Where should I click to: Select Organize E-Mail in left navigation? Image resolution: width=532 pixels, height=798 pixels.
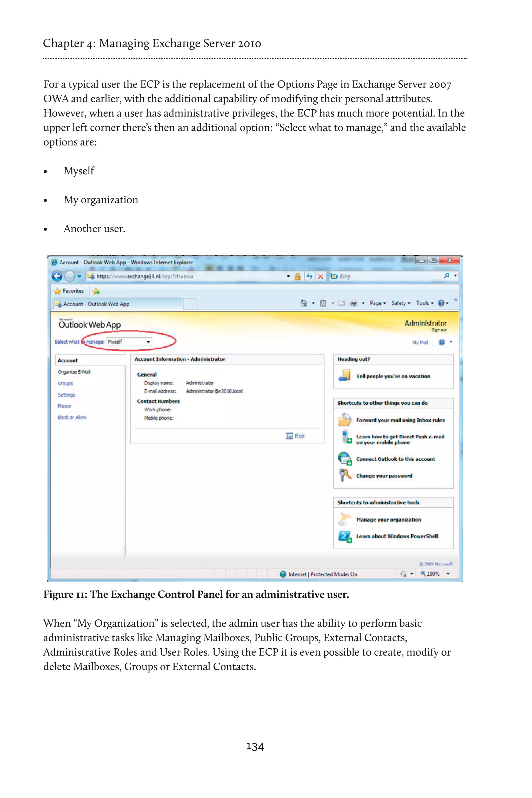74,372
